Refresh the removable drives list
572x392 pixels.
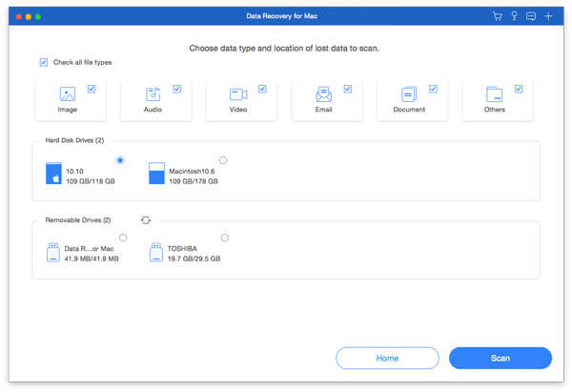point(146,220)
